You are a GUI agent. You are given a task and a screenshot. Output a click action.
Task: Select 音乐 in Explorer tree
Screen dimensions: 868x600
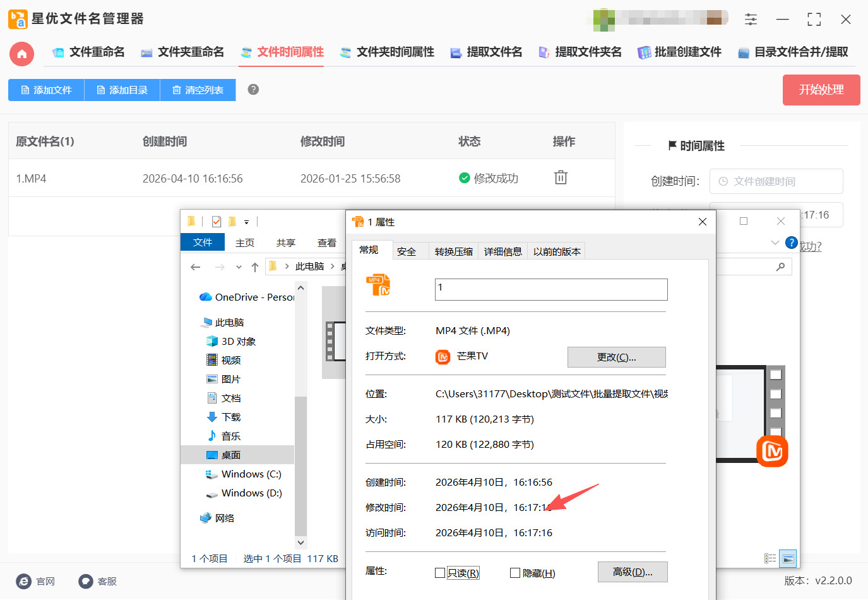pos(224,436)
